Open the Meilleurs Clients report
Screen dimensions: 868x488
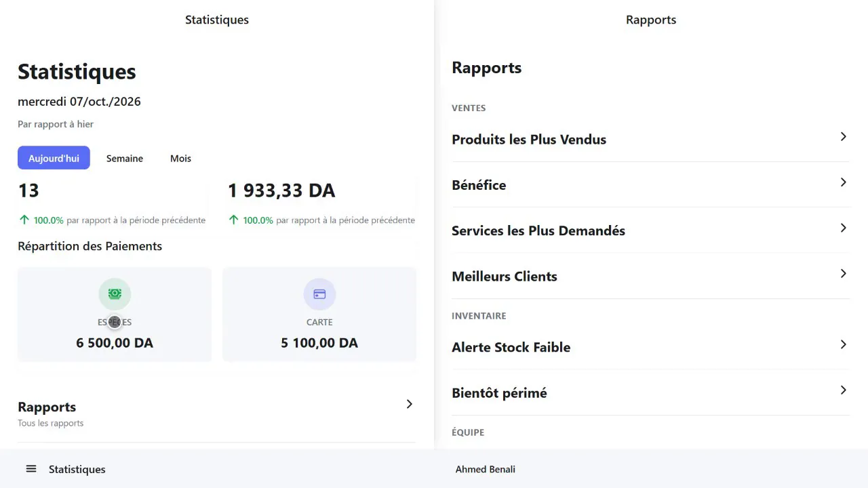(650, 276)
